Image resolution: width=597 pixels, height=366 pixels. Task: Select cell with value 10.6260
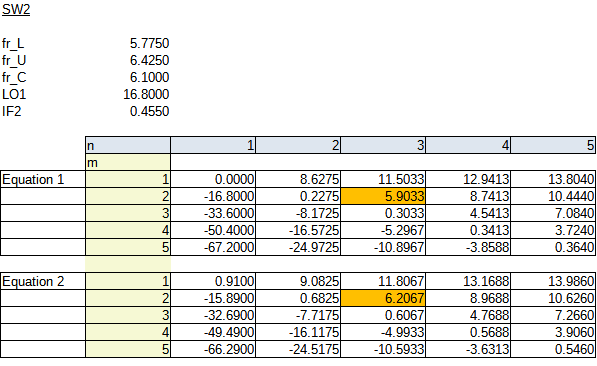pos(553,298)
